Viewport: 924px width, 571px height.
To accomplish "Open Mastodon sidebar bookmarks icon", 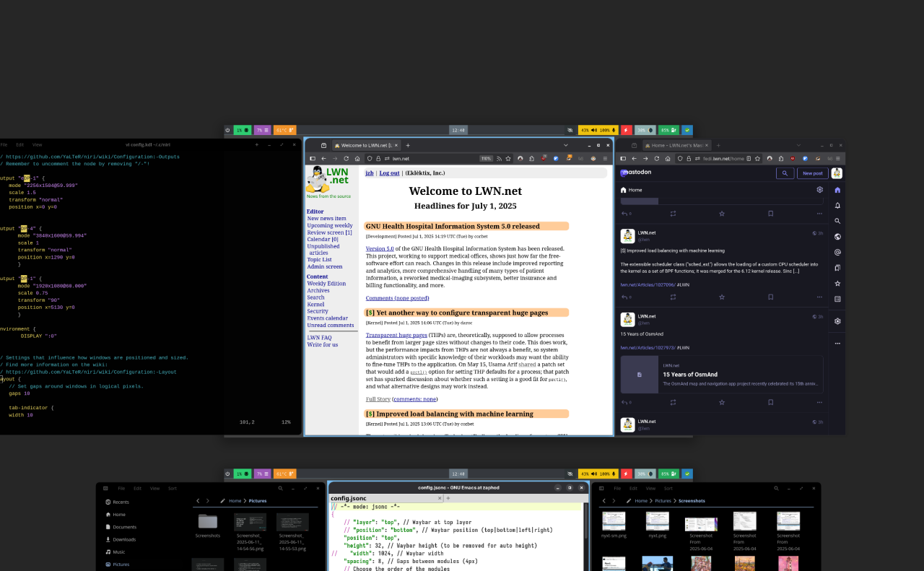I will click(x=837, y=268).
